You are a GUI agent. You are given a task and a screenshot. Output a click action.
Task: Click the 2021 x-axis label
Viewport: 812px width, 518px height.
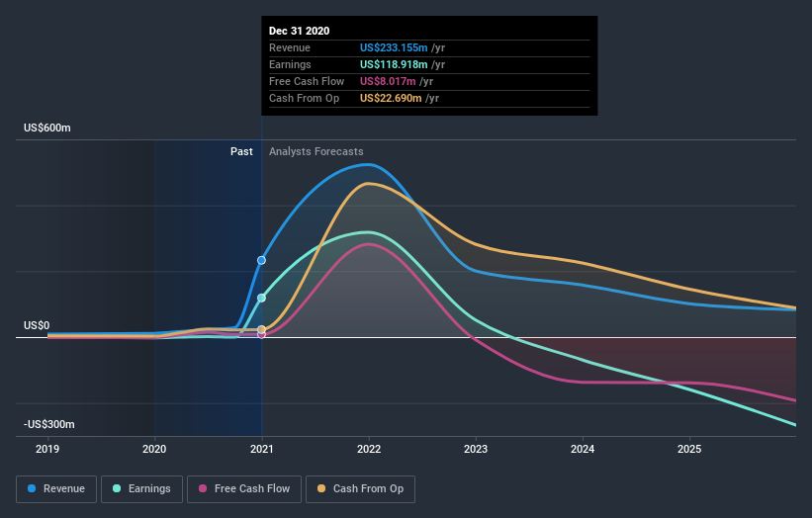261,449
